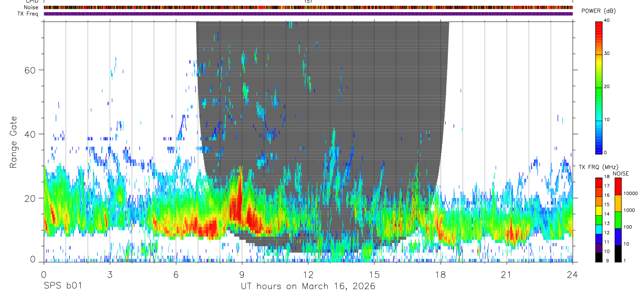Pick the blue segment of the NOISE scale
This screenshot has width=644, height=297.
coord(618,237)
